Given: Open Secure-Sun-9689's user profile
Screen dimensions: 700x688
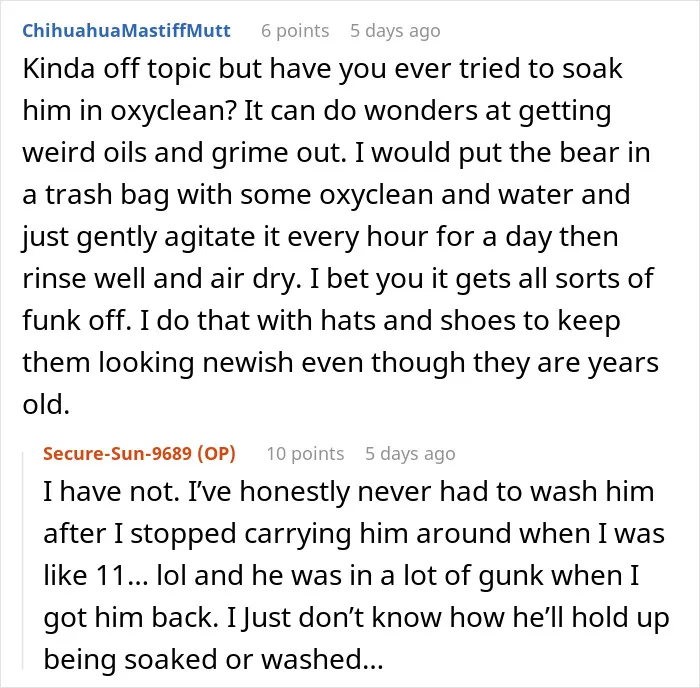Looking at the screenshot, I should point(117,454).
